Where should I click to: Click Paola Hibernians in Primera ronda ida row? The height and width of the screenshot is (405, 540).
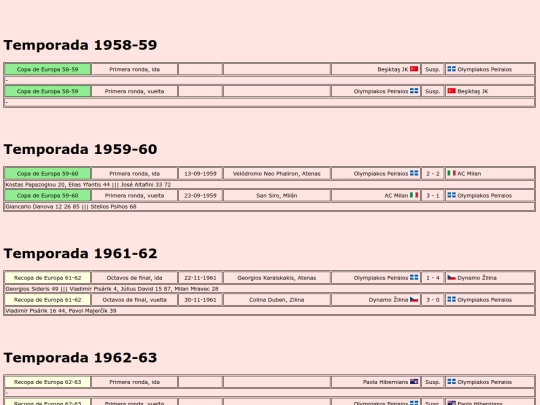[x=385, y=382]
